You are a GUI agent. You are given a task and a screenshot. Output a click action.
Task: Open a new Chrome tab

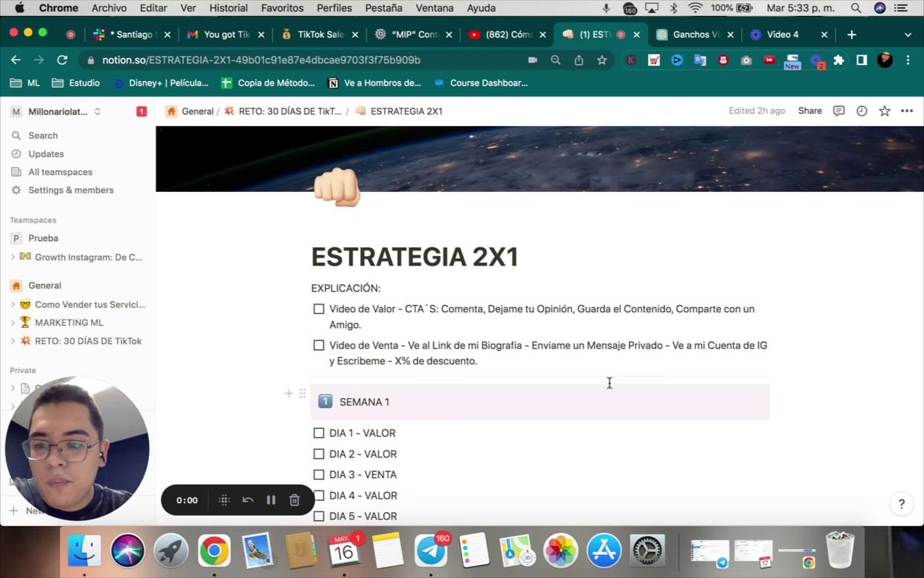click(852, 35)
